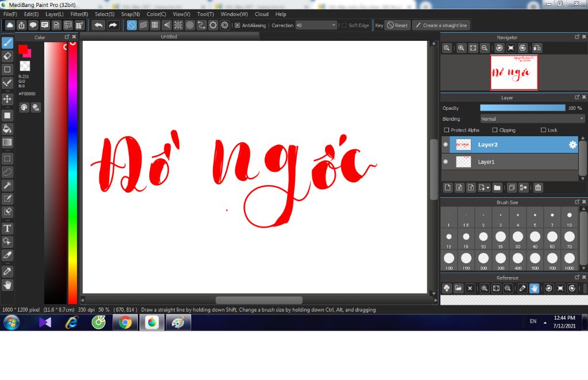Enable concentric circle snap

click(x=189, y=25)
